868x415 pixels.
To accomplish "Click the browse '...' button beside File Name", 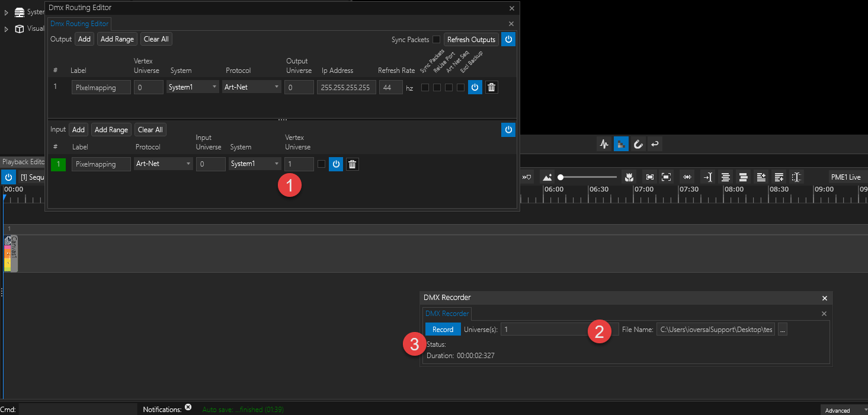I will (783, 330).
